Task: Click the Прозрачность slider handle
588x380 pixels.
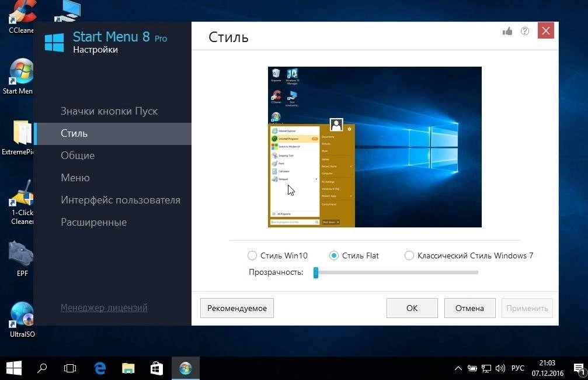Action: pos(316,272)
